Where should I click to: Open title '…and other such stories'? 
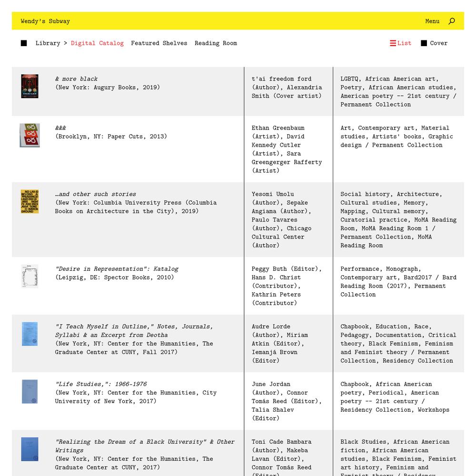point(96,194)
